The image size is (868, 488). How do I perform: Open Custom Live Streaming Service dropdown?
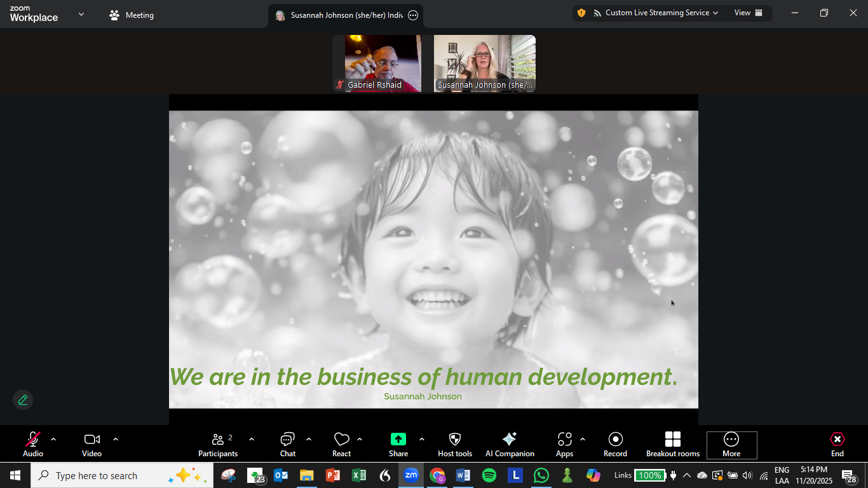click(x=661, y=13)
